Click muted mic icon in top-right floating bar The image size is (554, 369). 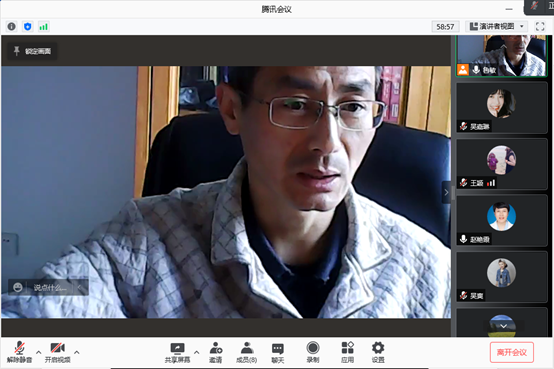pos(534,6)
